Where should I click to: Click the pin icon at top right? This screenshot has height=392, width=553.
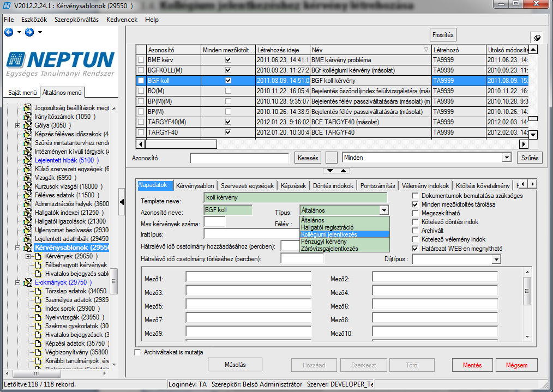(x=537, y=38)
